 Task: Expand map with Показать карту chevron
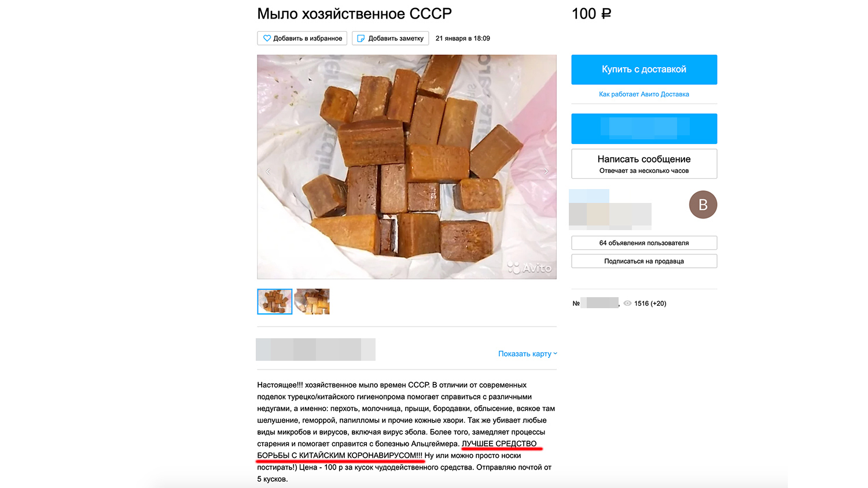[555, 353]
